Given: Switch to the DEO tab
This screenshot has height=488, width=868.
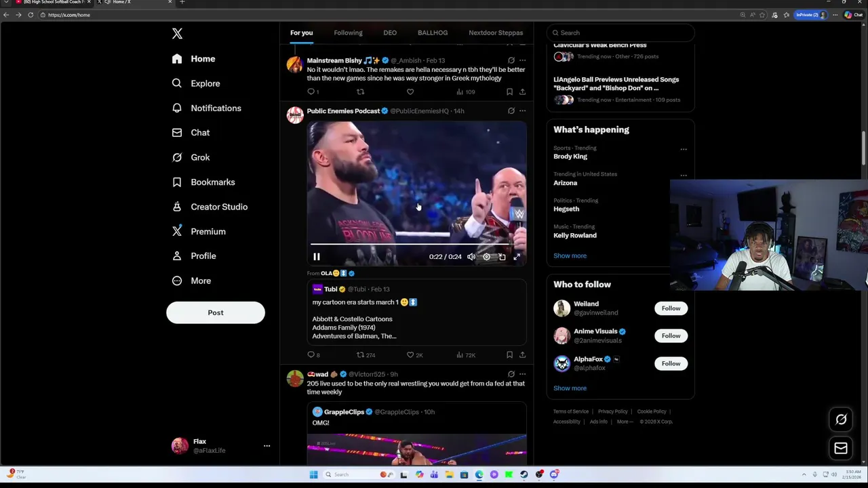Looking at the screenshot, I should (x=390, y=33).
